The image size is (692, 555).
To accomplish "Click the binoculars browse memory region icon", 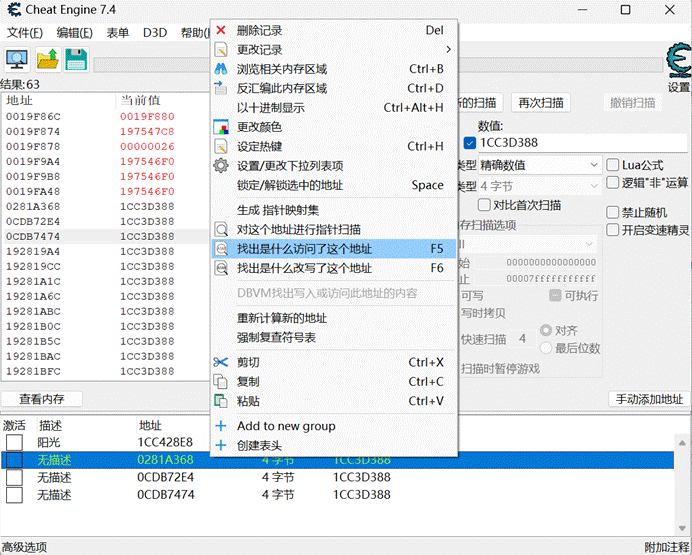I will click(x=221, y=69).
